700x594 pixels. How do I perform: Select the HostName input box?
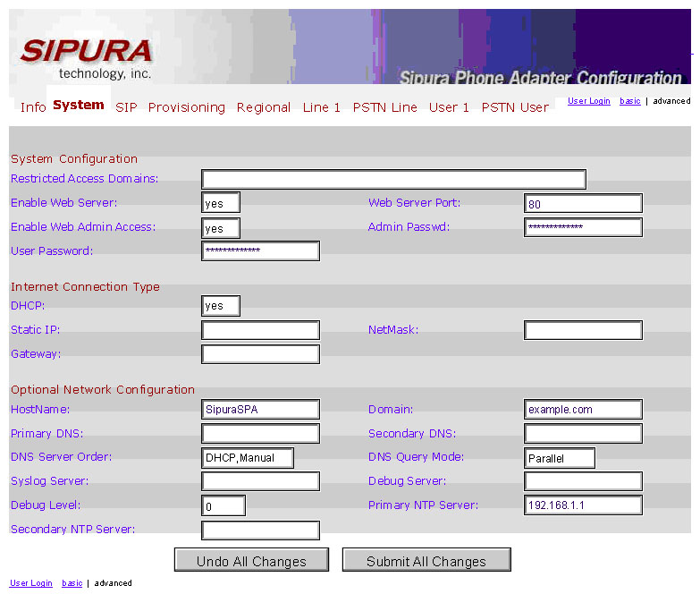[x=260, y=410]
